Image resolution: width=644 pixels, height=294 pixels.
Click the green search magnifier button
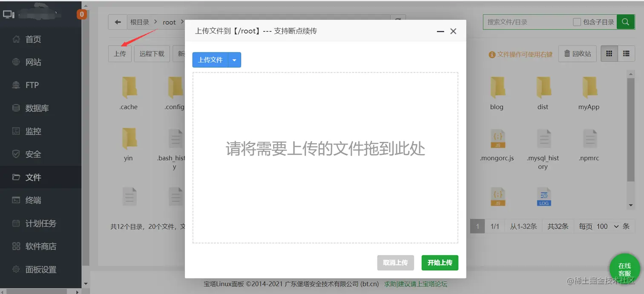coord(625,22)
